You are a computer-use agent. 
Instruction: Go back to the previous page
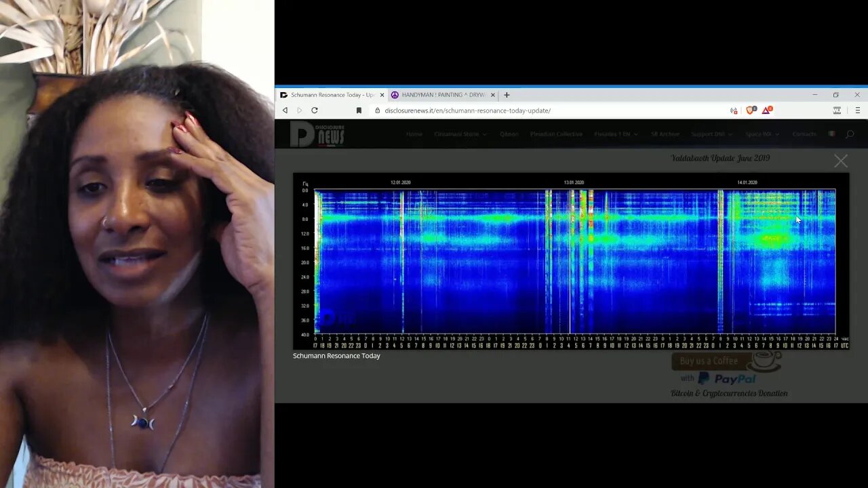285,110
